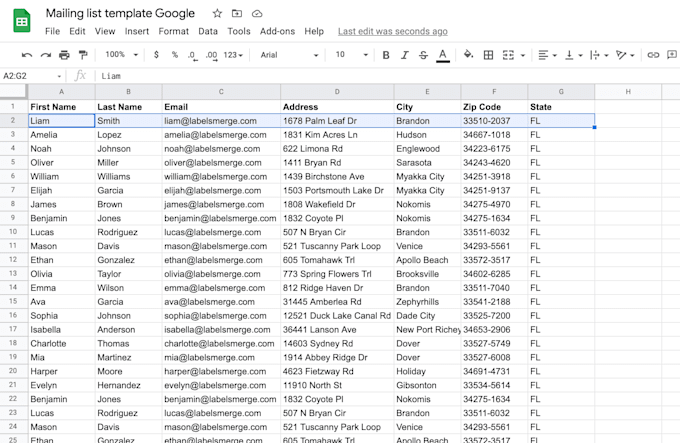Expand the merge cells dropdown arrow

tap(523, 55)
